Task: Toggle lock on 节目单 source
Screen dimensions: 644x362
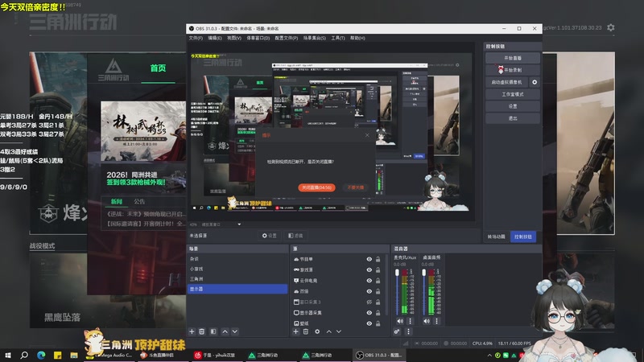Action: tap(378, 259)
